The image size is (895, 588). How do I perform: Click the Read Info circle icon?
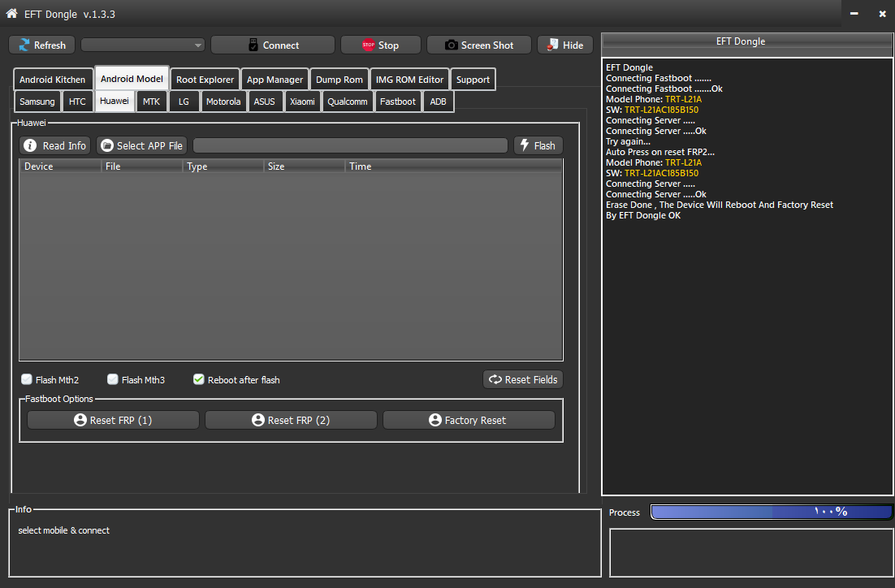30,145
